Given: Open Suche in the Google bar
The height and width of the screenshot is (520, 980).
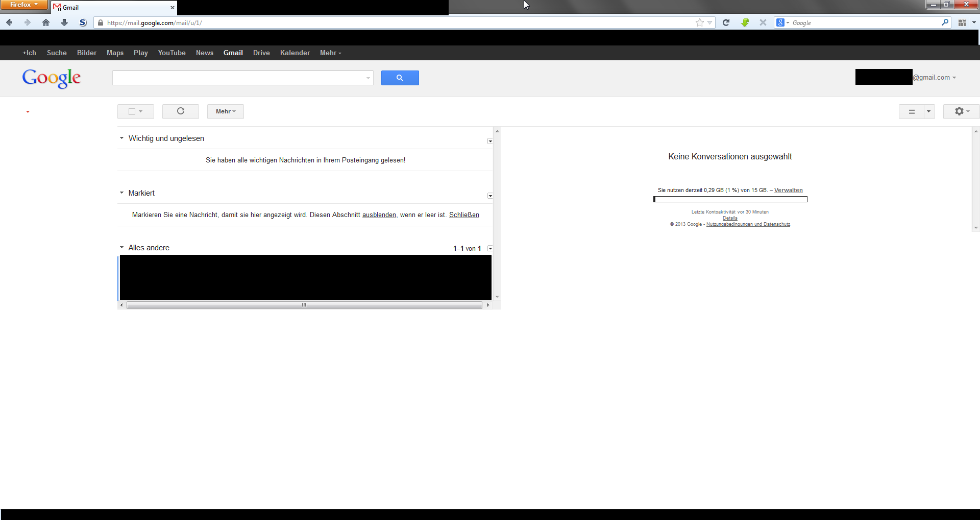Looking at the screenshot, I should pyautogui.click(x=57, y=53).
